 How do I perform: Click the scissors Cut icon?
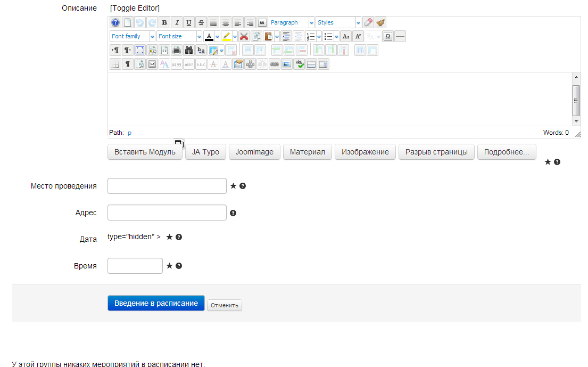pos(244,36)
